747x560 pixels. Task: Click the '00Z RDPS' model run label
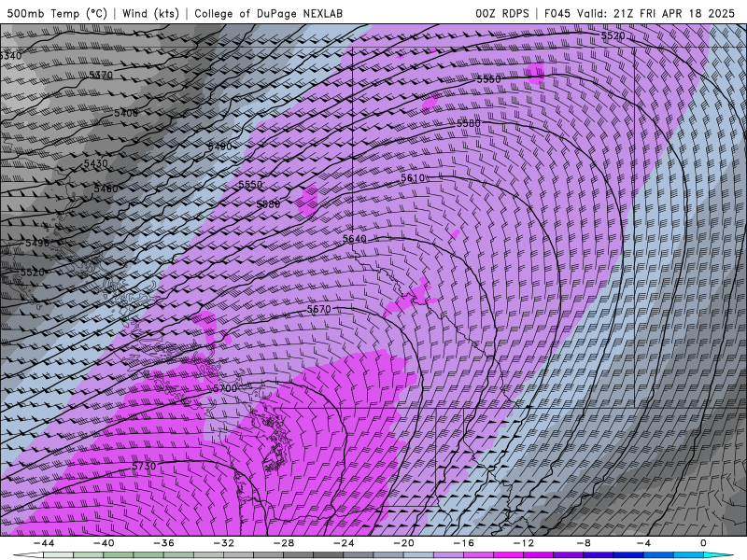502,13
